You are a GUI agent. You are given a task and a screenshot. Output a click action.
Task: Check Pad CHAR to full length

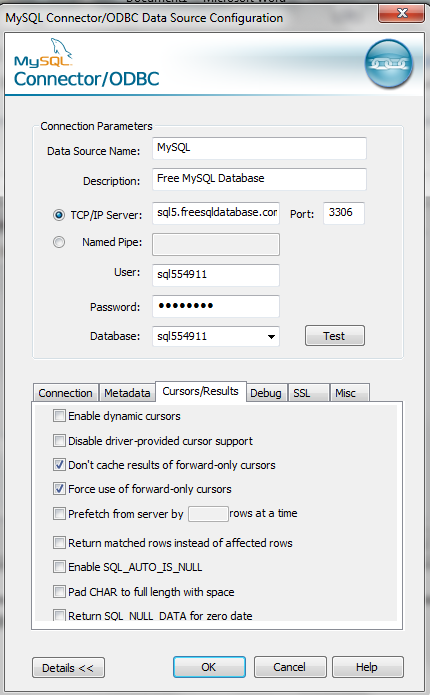click(59, 591)
